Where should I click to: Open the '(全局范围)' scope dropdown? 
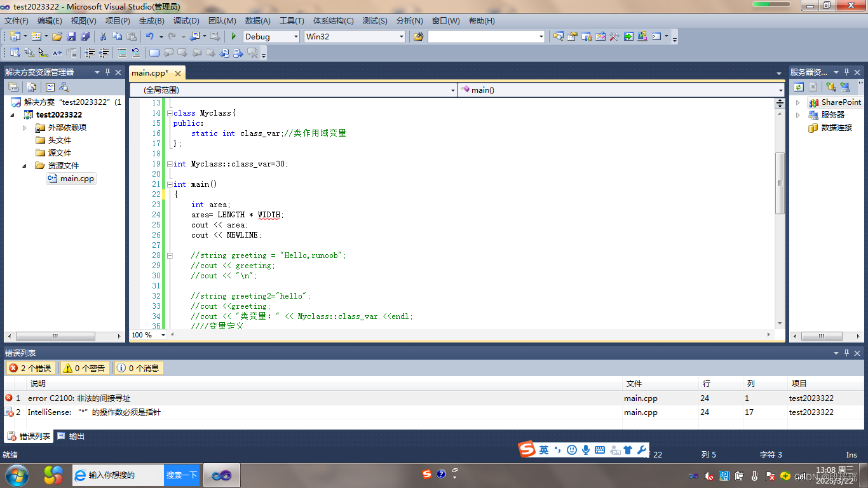453,90
